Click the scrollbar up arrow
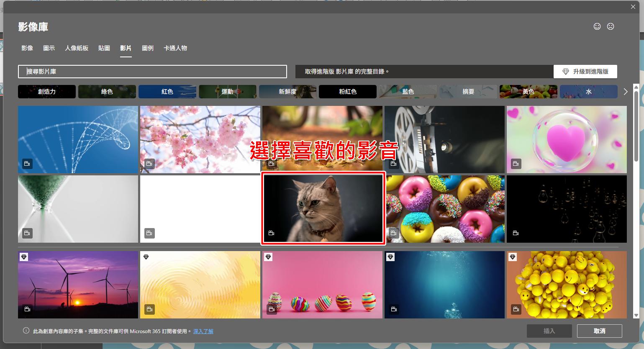 point(636,88)
